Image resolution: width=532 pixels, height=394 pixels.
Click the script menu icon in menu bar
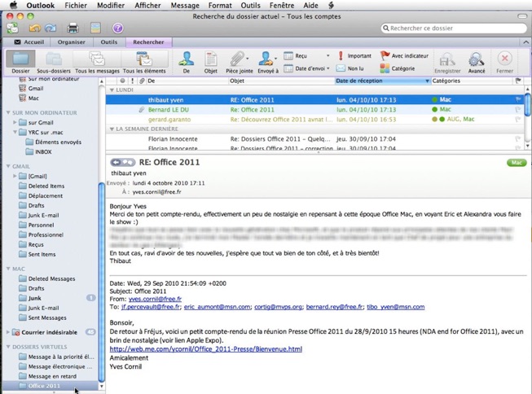tap(332, 5)
